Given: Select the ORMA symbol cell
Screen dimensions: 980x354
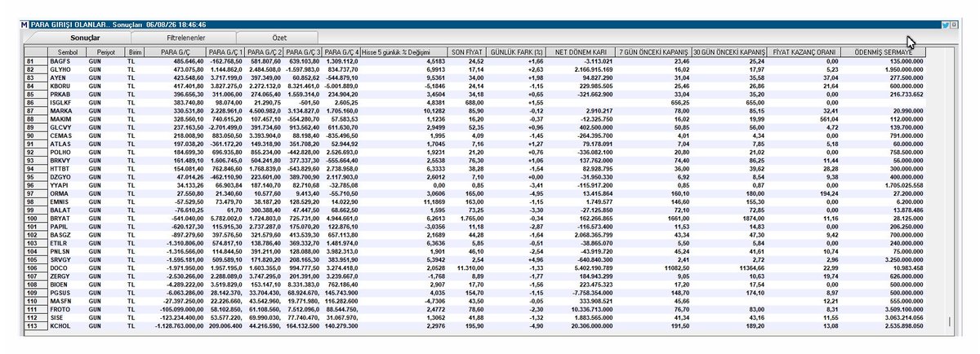Looking at the screenshot, I should pos(66,192).
